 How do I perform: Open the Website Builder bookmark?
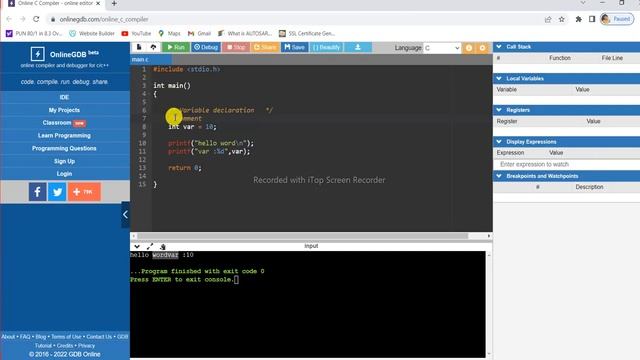click(x=92, y=33)
